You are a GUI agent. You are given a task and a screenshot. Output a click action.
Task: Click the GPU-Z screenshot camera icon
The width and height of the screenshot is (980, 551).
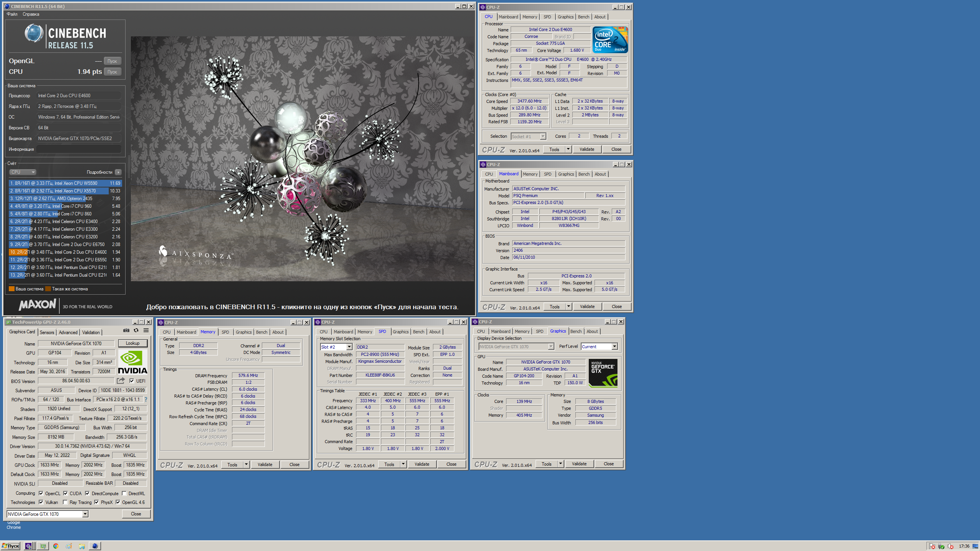[126, 330]
